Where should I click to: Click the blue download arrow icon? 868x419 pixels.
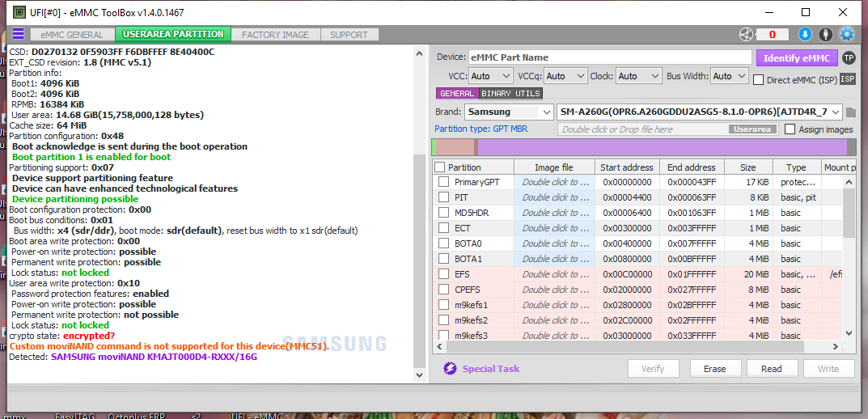click(x=805, y=34)
